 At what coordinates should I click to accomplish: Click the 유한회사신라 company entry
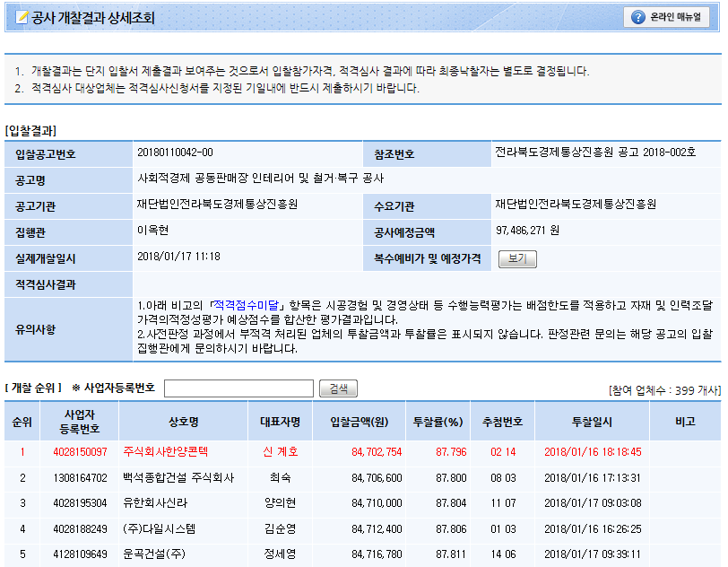click(158, 503)
